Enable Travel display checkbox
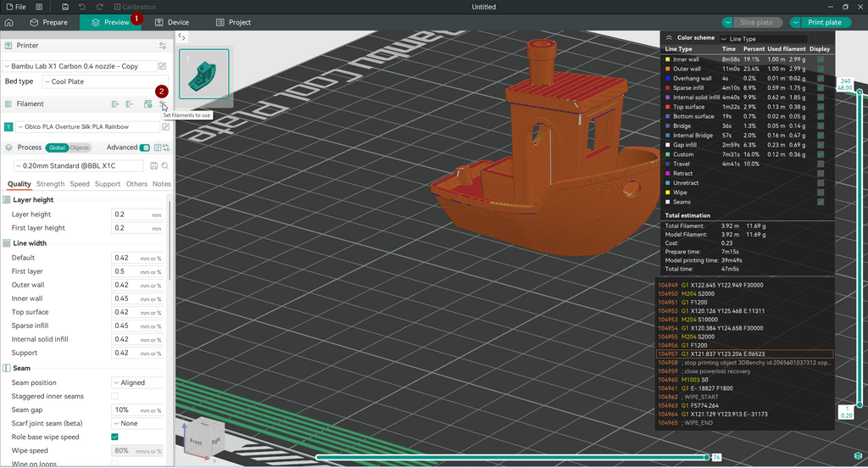The width and height of the screenshot is (868, 468). [x=821, y=164]
